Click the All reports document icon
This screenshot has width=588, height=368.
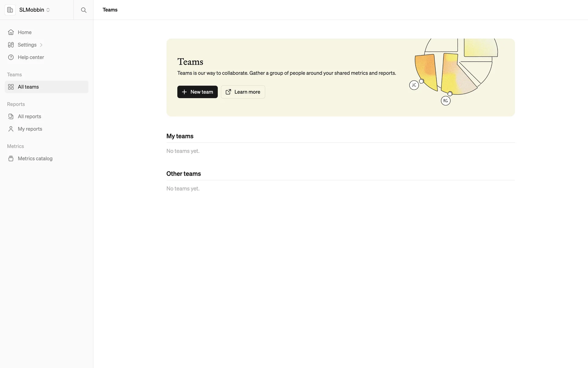pos(11,117)
